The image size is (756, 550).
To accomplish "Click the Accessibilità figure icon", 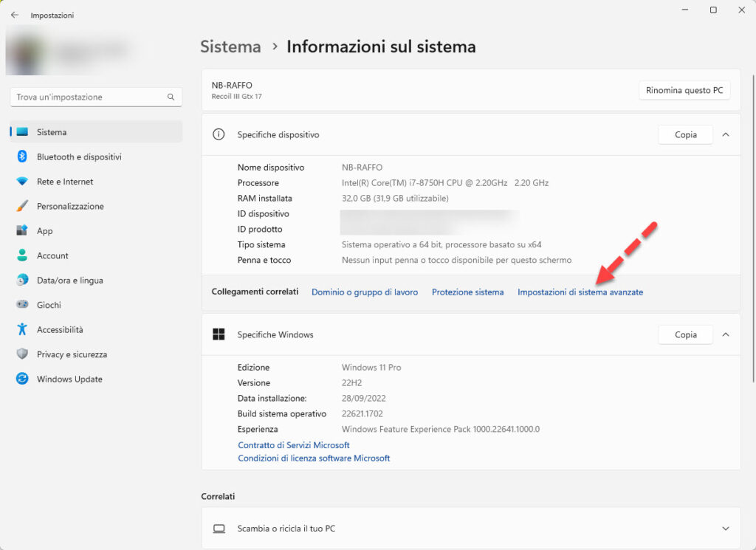I will [22, 330].
